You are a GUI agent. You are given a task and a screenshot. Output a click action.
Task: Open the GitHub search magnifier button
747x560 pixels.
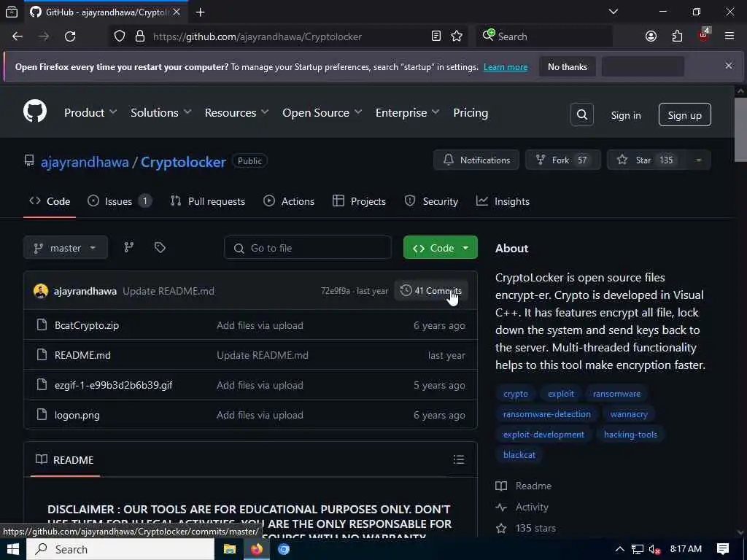pos(581,114)
